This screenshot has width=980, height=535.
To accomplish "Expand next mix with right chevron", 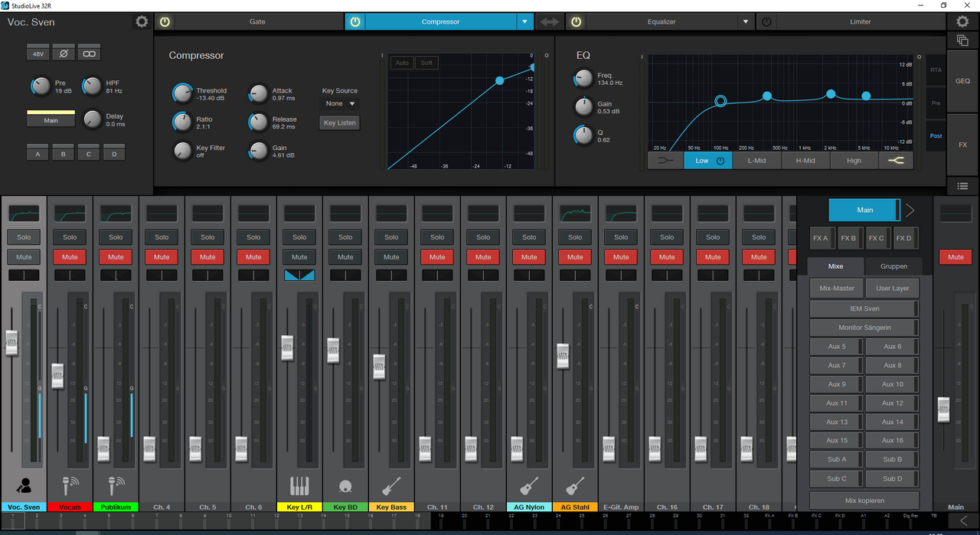I will (910, 210).
